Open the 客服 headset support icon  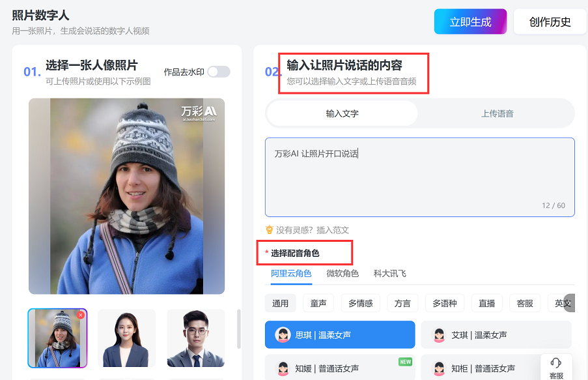tap(555, 364)
